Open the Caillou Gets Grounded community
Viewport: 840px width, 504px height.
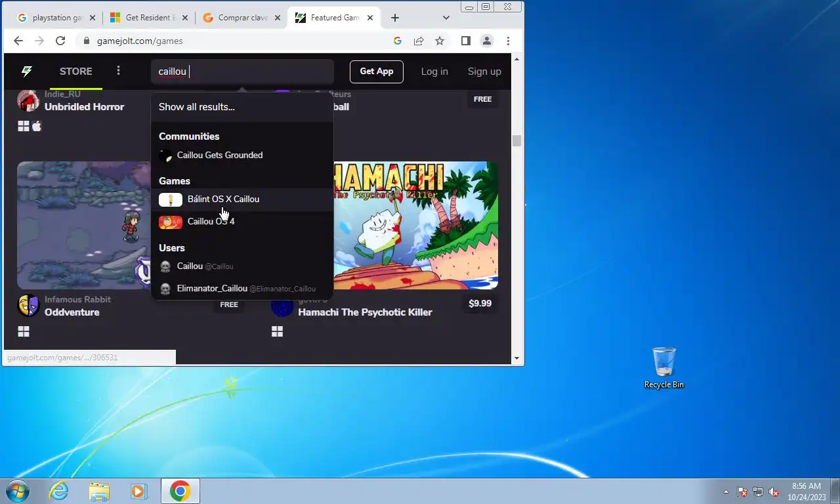pyautogui.click(x=242, y=156)
